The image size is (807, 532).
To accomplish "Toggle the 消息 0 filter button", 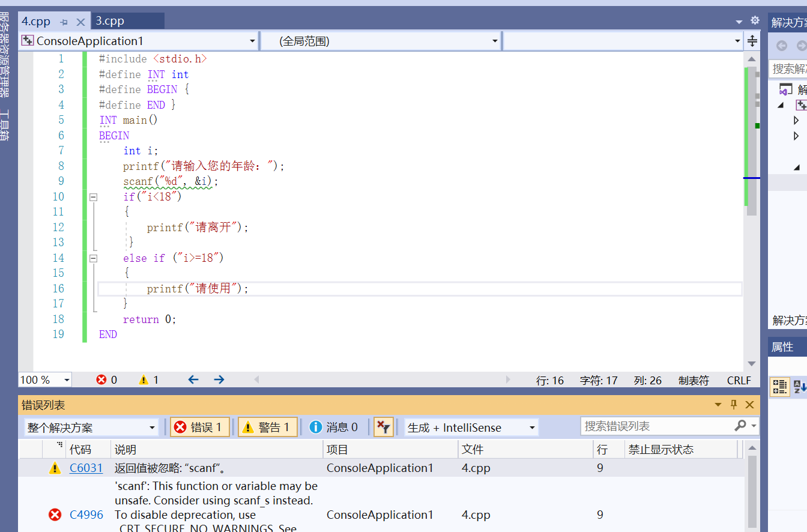I will point(333,427).
